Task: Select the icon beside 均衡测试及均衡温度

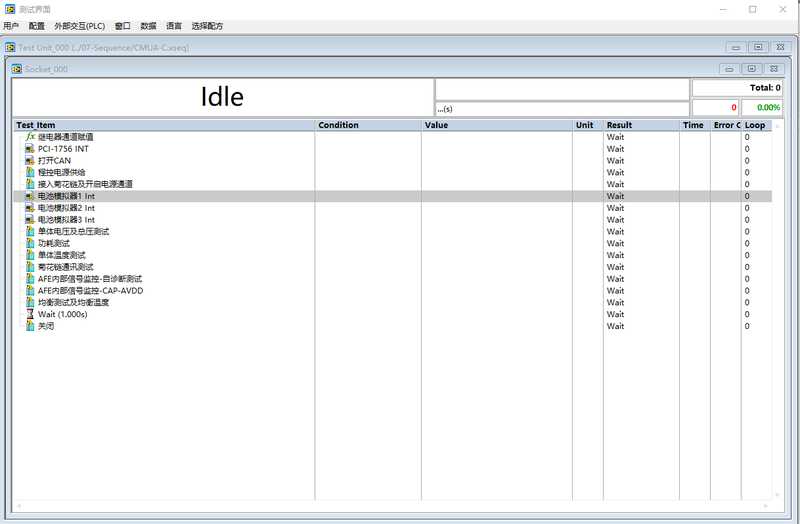Action: [30, 302]
